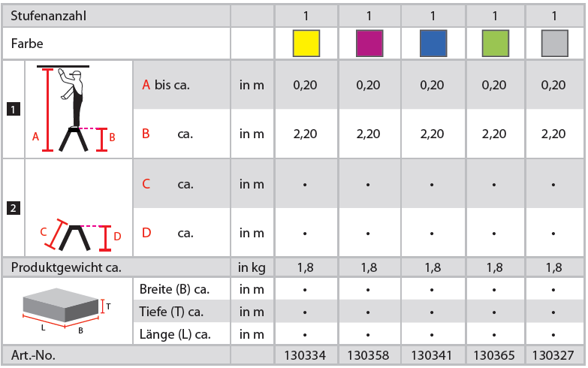This screenshot has width=588, height=368.
Task: Click the red letter C in the table
Action: [146, 184]
